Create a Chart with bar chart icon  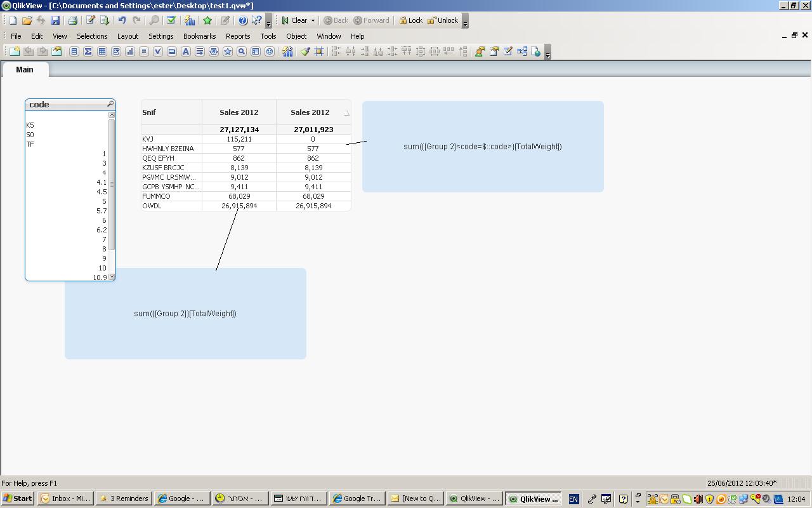[x=130, y=51]
